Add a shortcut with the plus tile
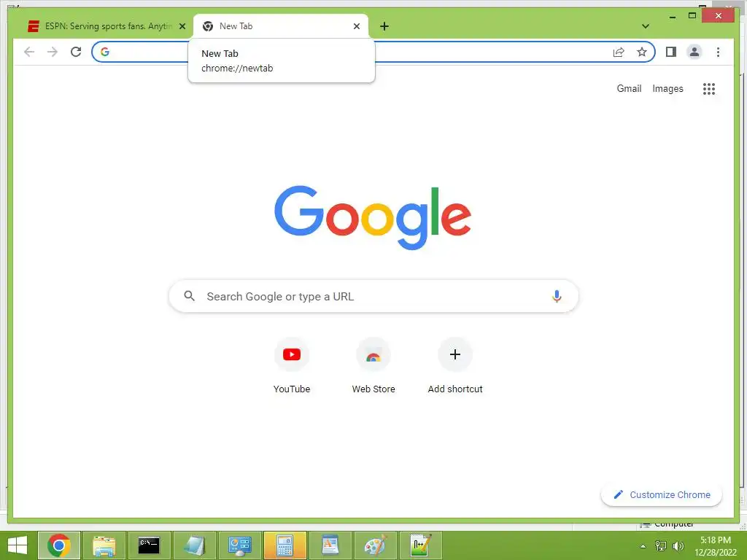The height and width of the screenshot is (560, 747). [455, 366]
